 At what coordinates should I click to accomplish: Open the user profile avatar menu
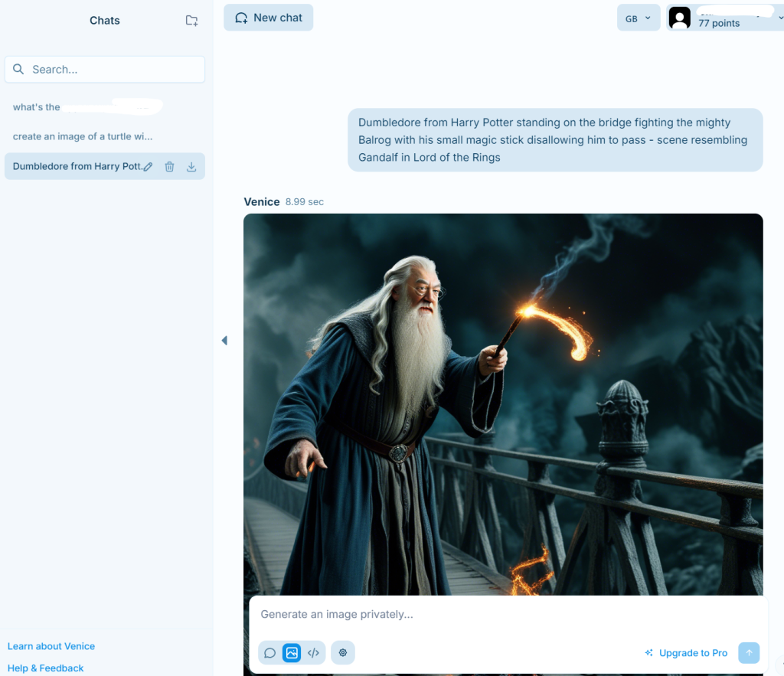point(680,18)
